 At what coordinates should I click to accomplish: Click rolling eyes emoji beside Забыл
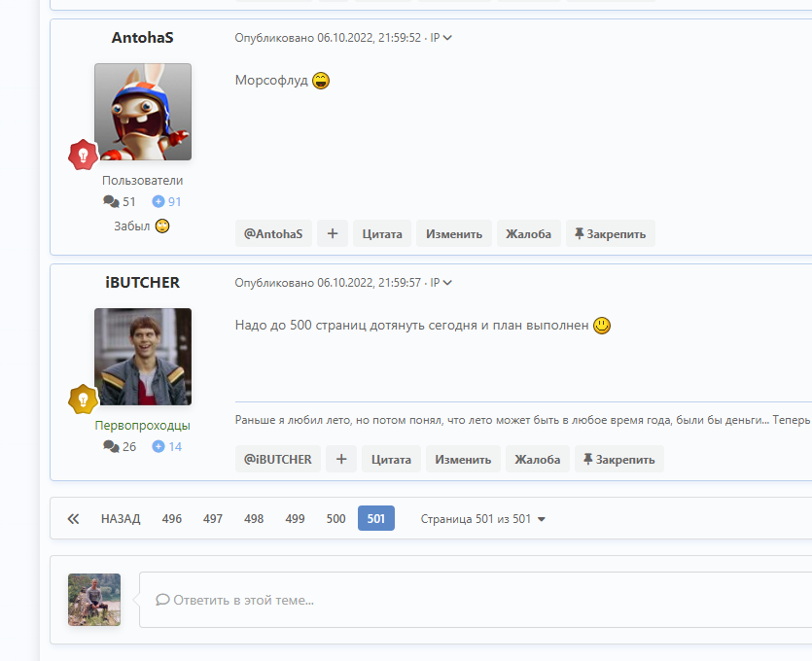pos(162,226)
